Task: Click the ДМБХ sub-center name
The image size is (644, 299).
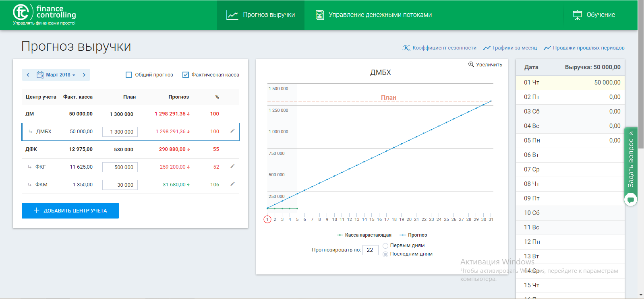Action: pyautogui.click(x=44, y=132)
